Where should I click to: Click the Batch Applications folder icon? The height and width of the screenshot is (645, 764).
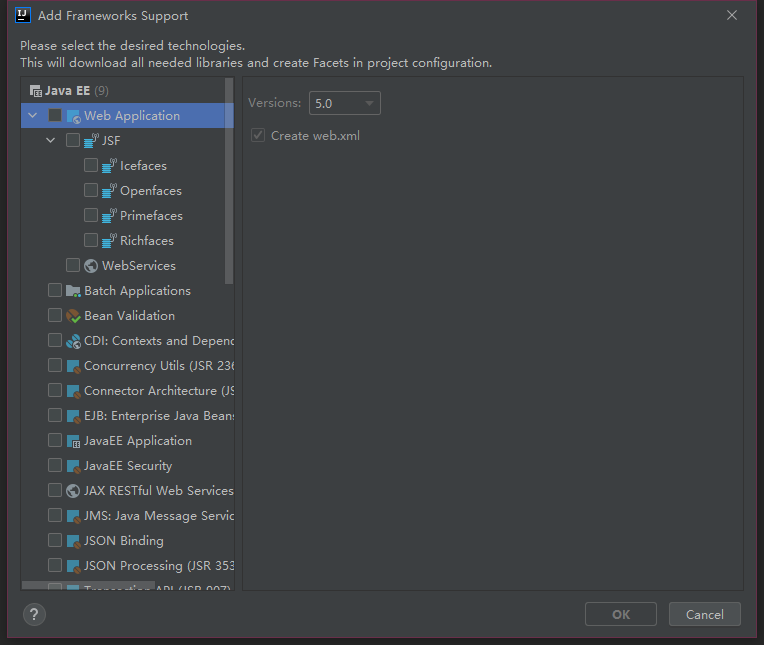pyautogui.click(x=73, y=291)
